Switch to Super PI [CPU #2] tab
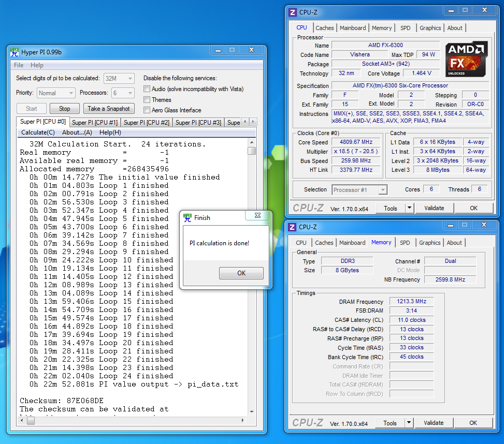The height and width of the screenshot is (444, 504). point(147,122)
